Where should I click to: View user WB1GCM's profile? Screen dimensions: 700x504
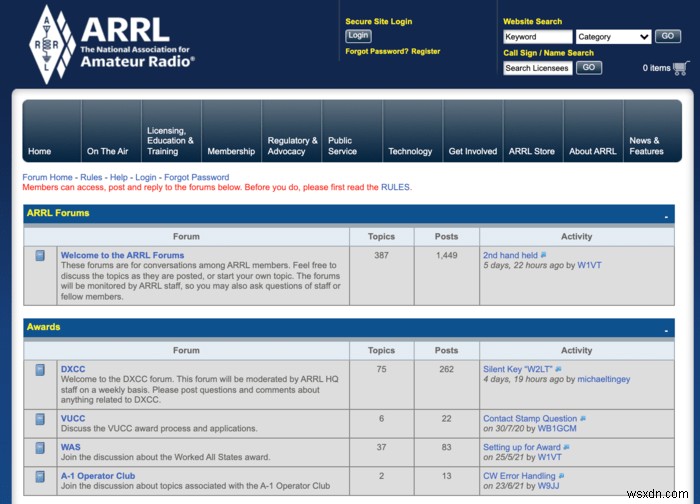click(557, 429)
